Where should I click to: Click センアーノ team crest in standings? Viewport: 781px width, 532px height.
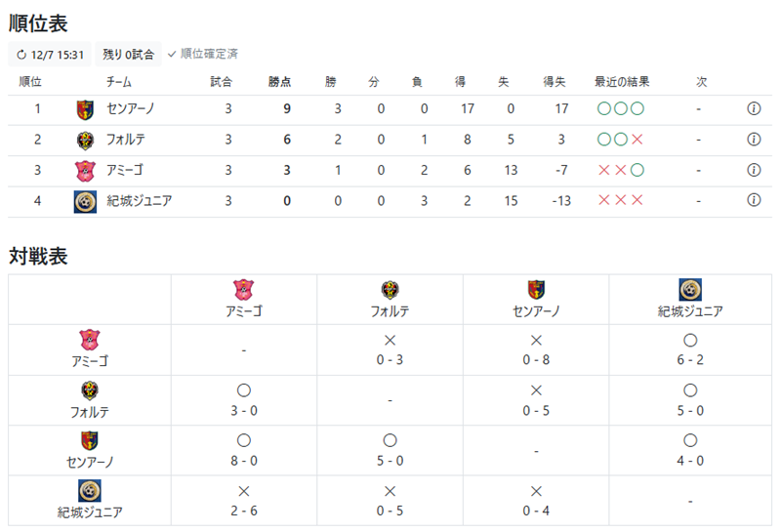pyautogui.click(x=85, y=109)
